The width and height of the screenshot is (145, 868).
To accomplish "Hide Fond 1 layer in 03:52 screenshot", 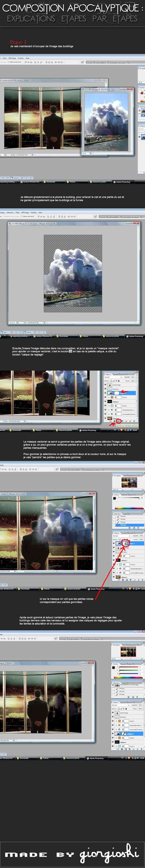I will (114, 564).
